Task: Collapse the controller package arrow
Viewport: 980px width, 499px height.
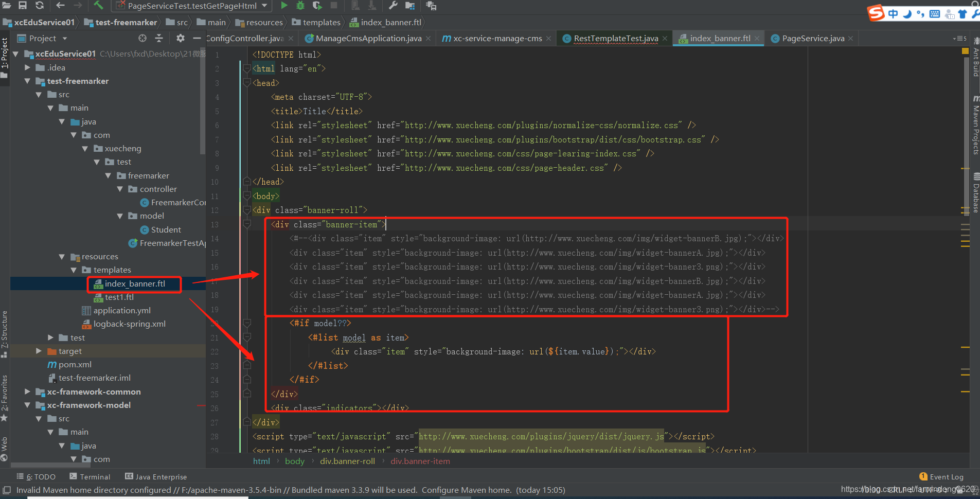Action: pos(120,189)
